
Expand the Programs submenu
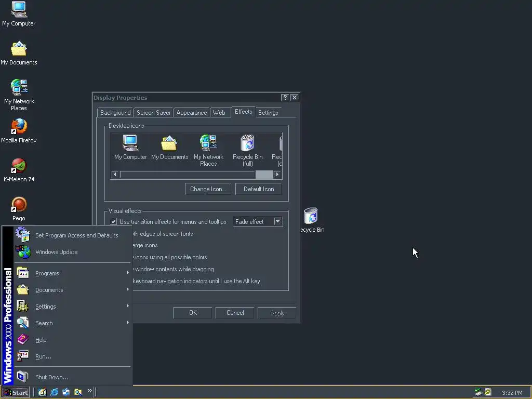(x=72, y=273)
